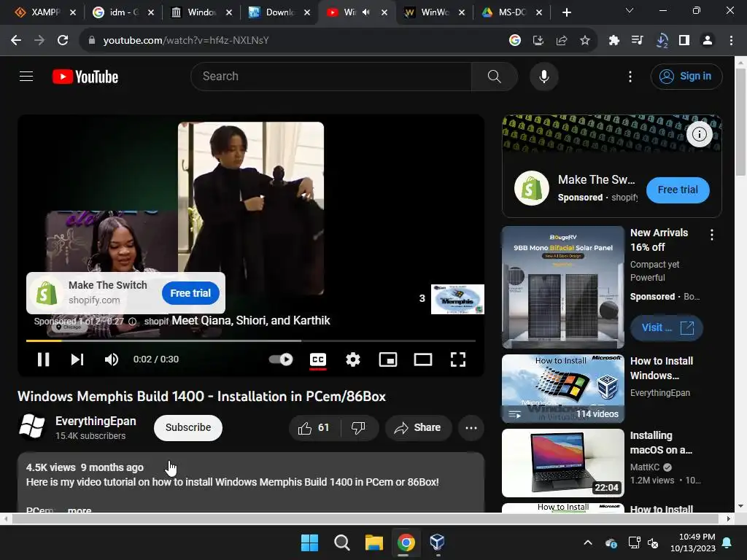Click the ad info circle beside Sponsored
Screen dimensions: 747x560
pyautogui.click(x=133, y=322)
